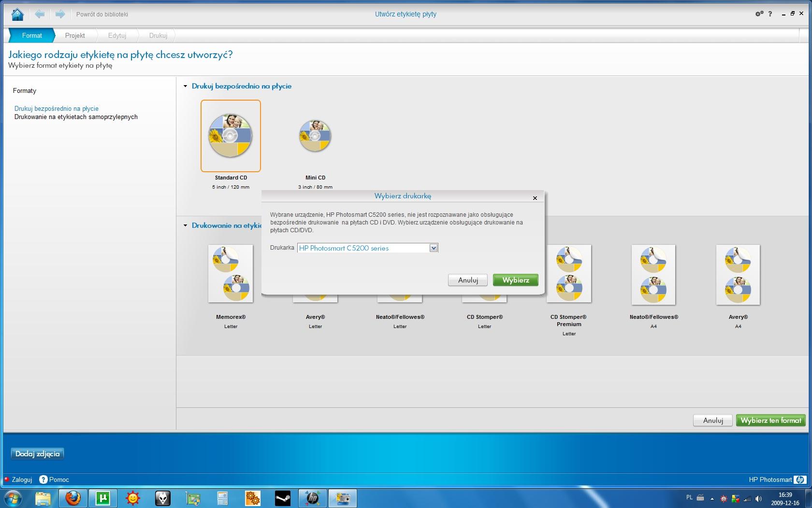Click the network signal tray icon

point(747,498)
